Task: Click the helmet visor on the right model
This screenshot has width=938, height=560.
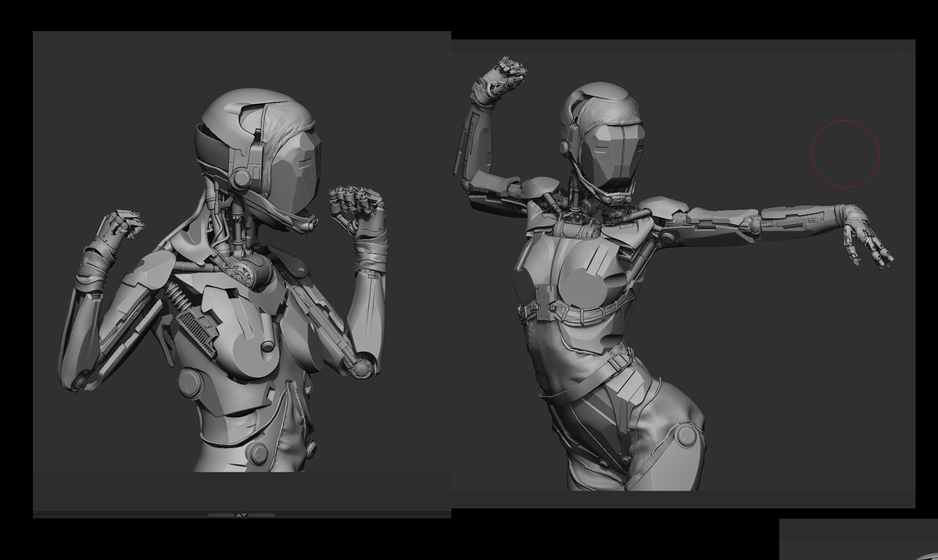Action: [614, 157]
